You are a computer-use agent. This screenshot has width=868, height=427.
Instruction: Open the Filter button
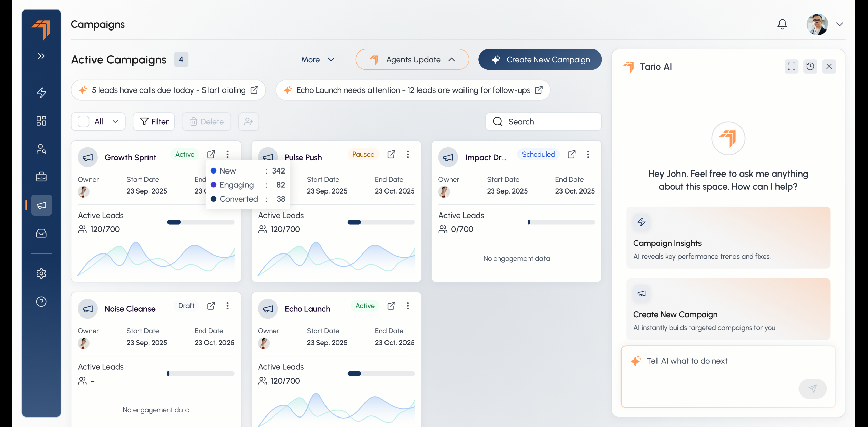(x=154, y=122)
